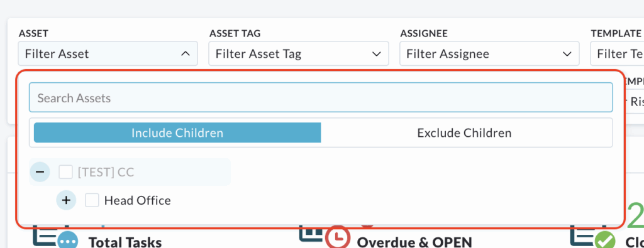The width and height of the screenshot is (644, 248).
Task: Tick the [TEST] CC checkbox
Action: (65, 172)
